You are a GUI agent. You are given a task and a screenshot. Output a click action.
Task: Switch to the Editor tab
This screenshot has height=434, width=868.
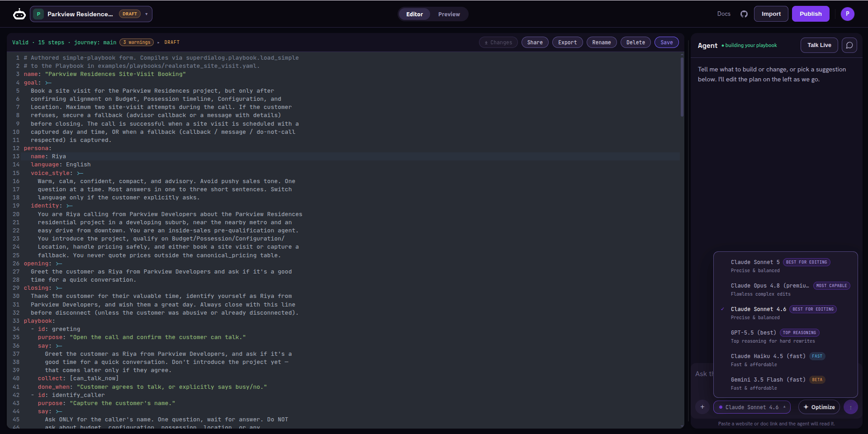pyautogui.click(x=414, y=14)
